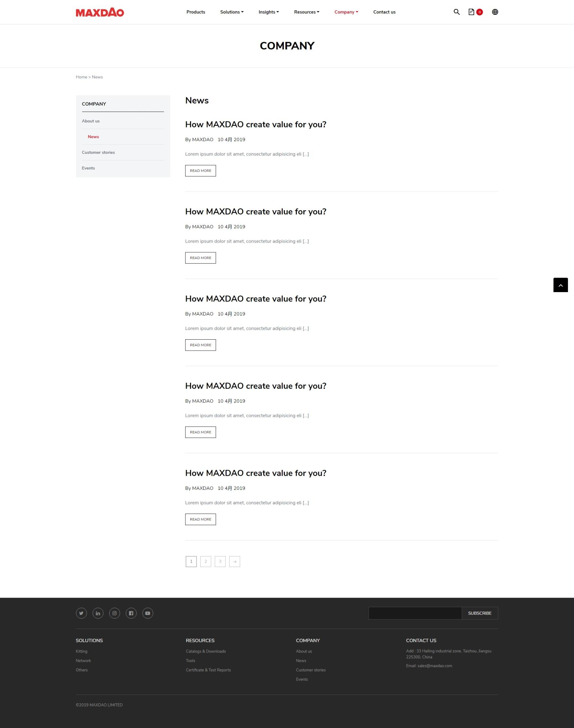The height and width of the screenshot is (728, 574).
Task: Click READ MORE on first article
Action: (x=201, y=171)
